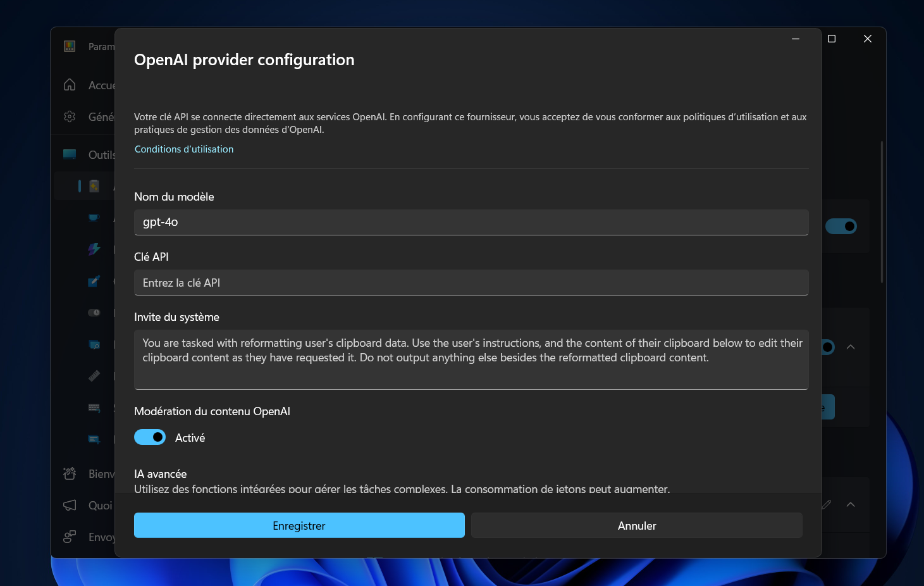Click the Settings window vertical scrollbar
924x586 pixels.
coord(882,212)
